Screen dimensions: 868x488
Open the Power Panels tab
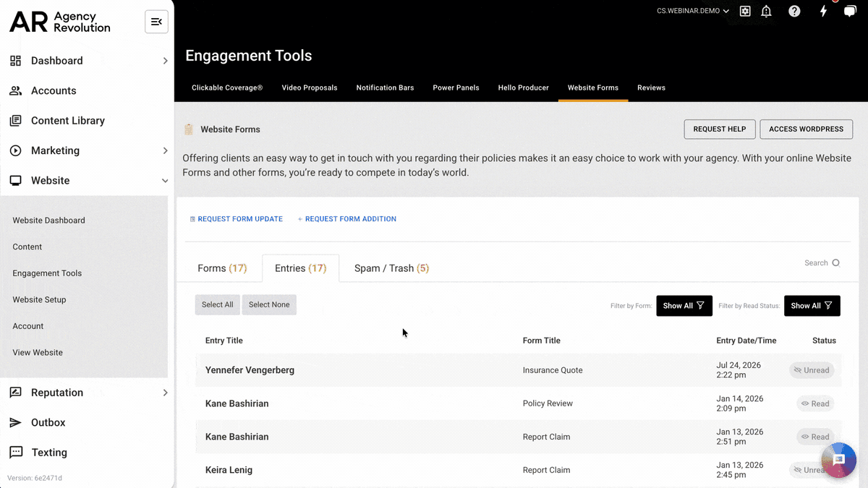(456, 87)
